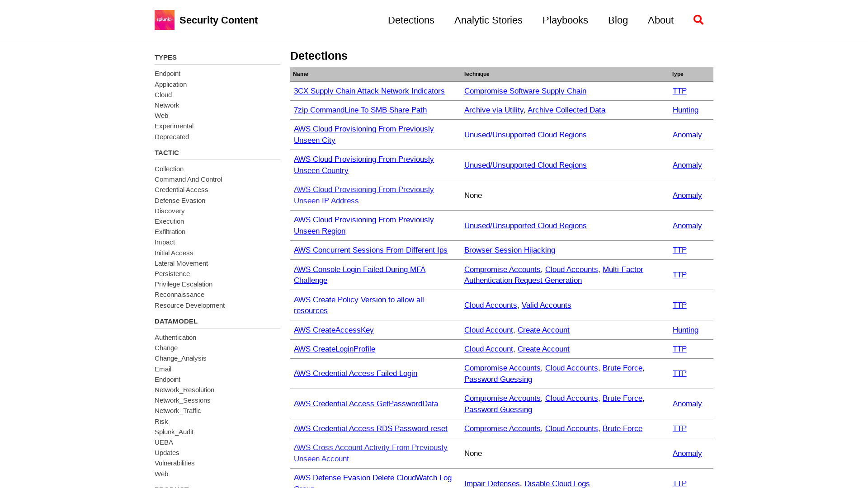Select the Privilege Escalation tactic
868x488 pixels.
point(184,284)
